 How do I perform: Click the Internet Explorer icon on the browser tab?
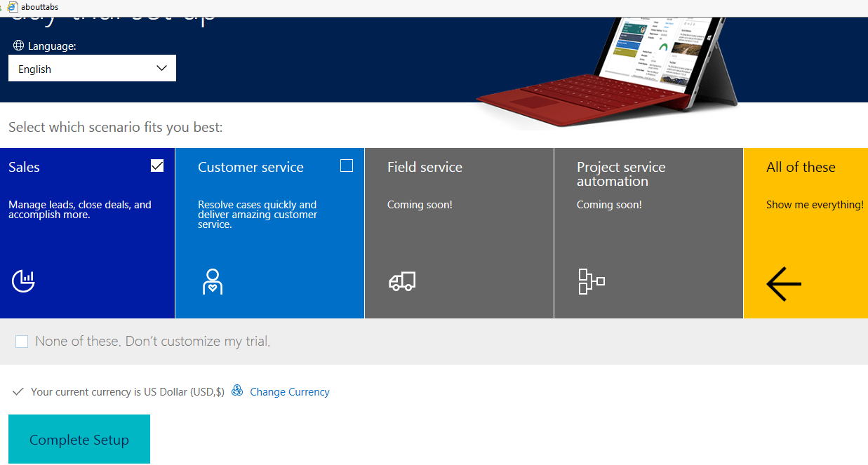click(x=14, y=6)
